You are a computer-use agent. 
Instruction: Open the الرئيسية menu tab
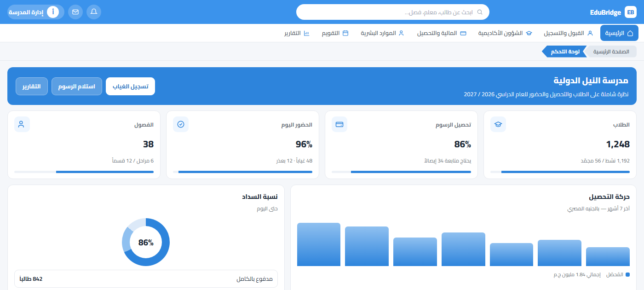[619, 33]
